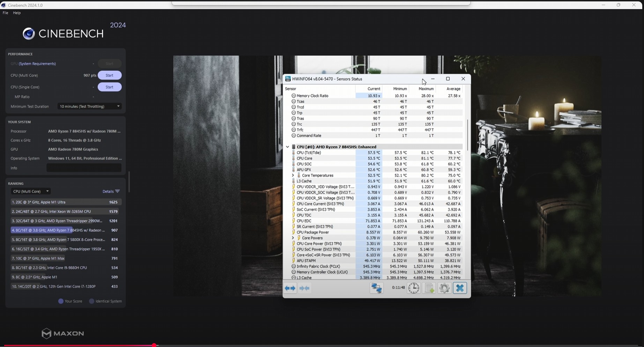Select ranking entry AMD Ryzen 7 5800X

(66, 240)
